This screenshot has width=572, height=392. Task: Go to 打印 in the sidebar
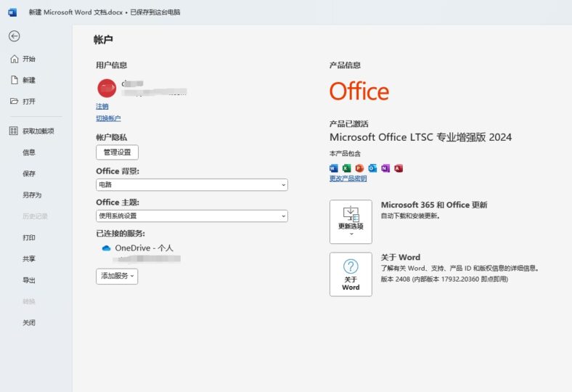pos(29,237)
